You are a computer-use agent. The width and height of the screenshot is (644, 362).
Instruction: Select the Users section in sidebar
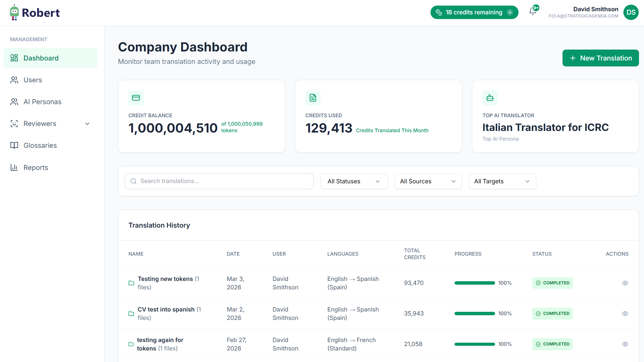click(32, 80)
